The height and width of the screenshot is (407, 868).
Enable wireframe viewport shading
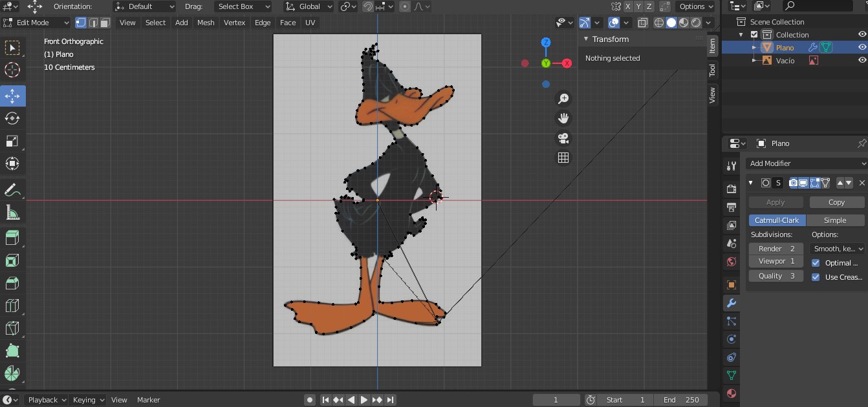(659, 23)
